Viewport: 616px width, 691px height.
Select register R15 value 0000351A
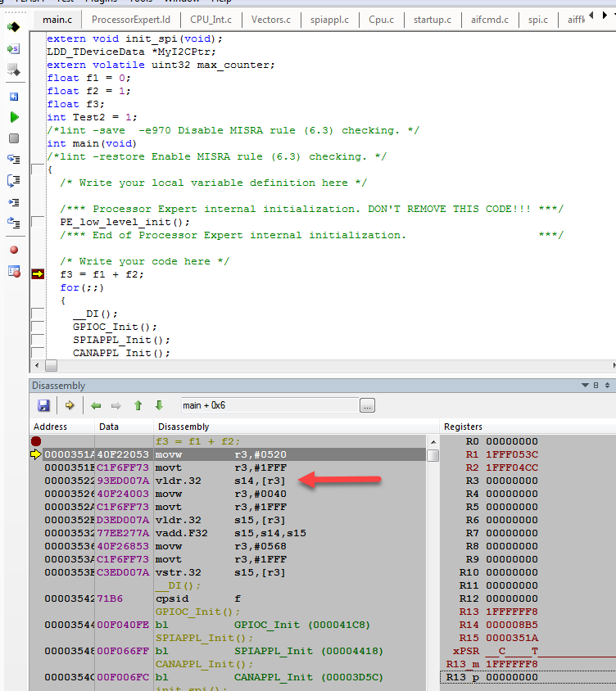[x=512, y=638]
